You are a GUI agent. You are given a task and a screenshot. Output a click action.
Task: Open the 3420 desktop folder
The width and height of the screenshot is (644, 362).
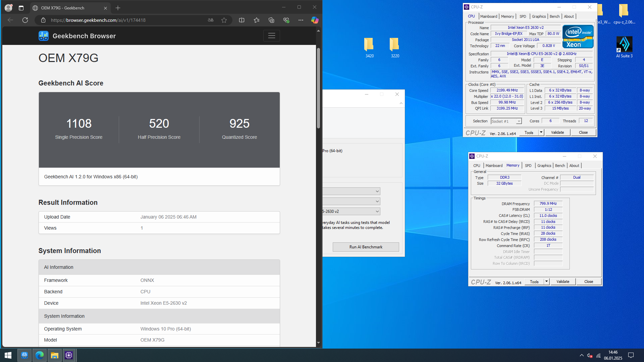click(369, 48)
